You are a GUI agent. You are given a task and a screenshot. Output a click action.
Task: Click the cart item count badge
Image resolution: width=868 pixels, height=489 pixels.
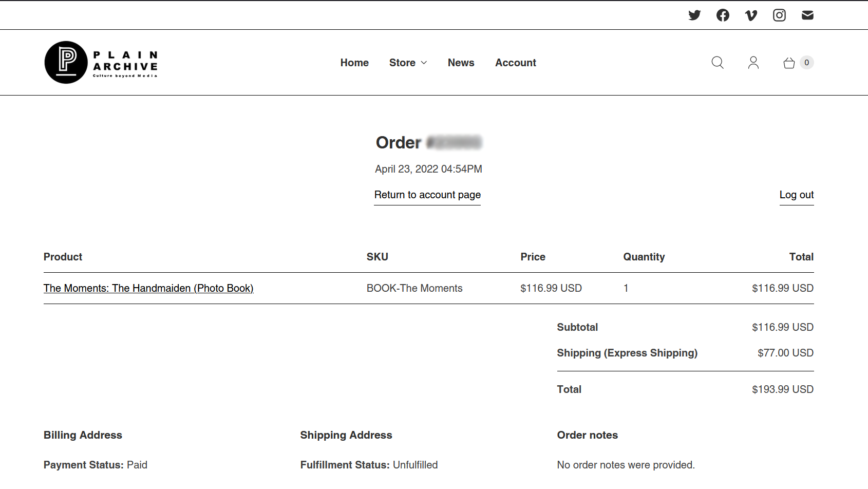pyautogui.click(x=807, y=63)
